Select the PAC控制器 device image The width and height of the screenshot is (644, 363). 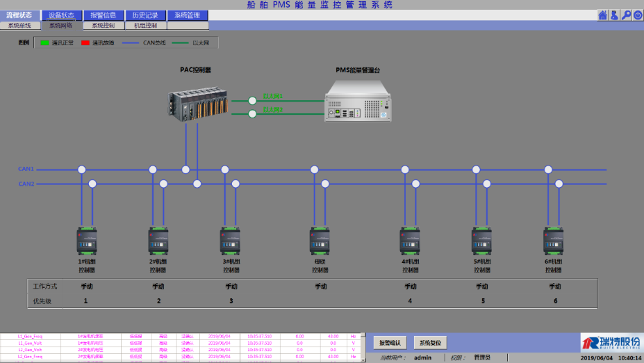pyautogui.click(x=199, y=104)
